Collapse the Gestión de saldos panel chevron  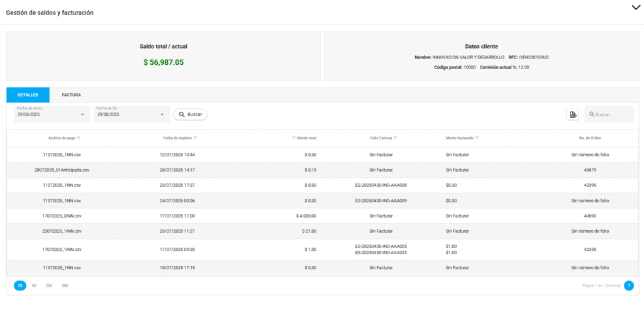tap(635, 7)
